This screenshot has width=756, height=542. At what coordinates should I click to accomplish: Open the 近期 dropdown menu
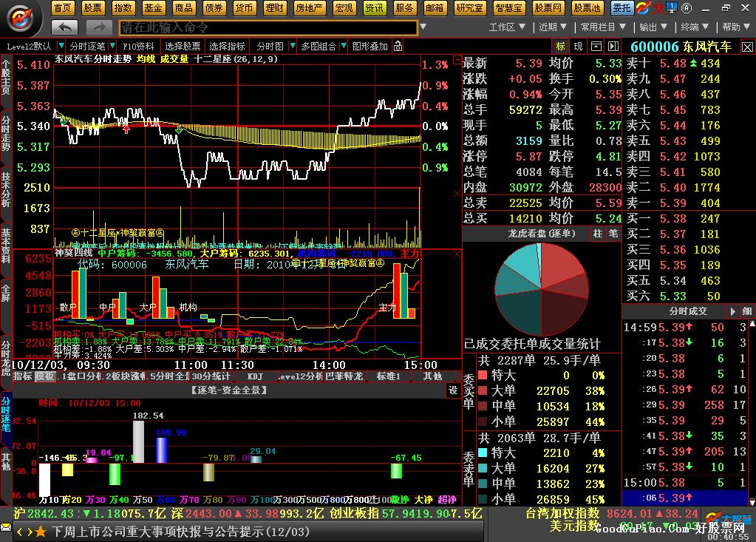[x=553, y=27]
